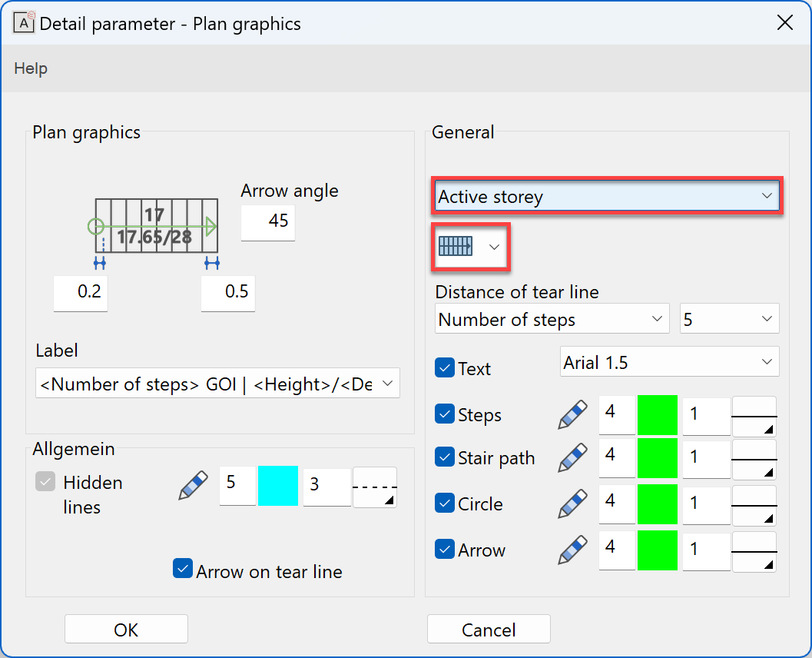The height and width of the screenshot is (658, 812).
Task: Click the cyan Hidden lines color swatch
Action: pos(277,486)
